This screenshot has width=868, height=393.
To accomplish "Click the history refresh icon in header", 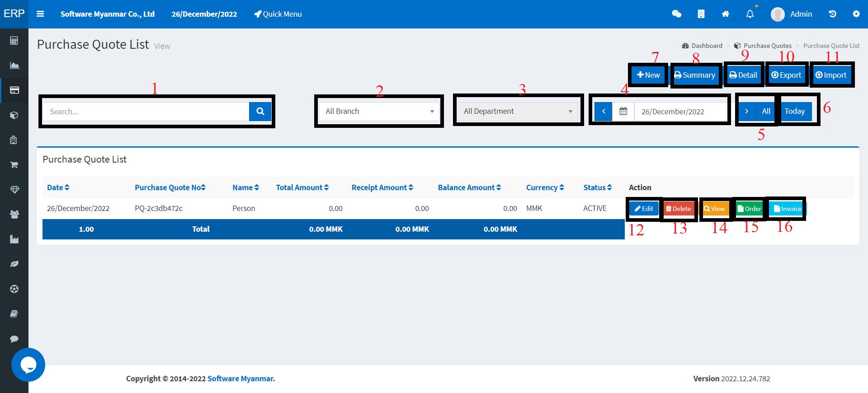I will pos(832,14).
